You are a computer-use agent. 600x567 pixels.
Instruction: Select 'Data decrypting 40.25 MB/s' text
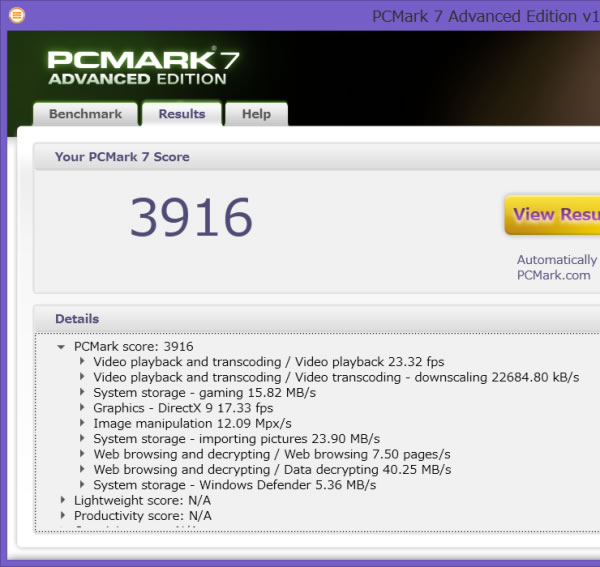pyautogui.click(x=272, y=470)
